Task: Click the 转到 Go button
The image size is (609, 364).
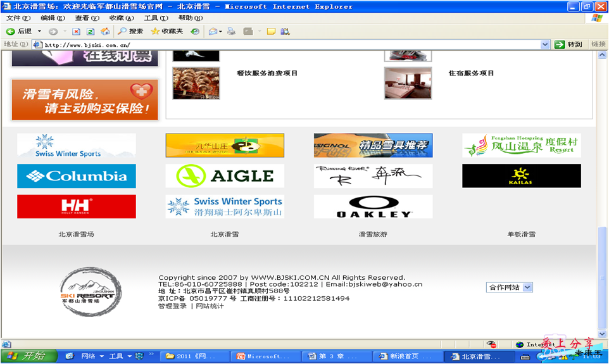Action: [569, 45]
